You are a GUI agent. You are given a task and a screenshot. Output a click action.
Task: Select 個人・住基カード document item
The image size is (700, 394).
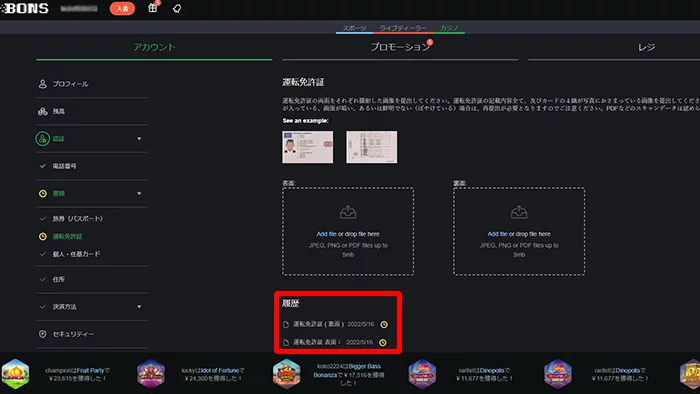pyautogui.click(x=76, y=254)
